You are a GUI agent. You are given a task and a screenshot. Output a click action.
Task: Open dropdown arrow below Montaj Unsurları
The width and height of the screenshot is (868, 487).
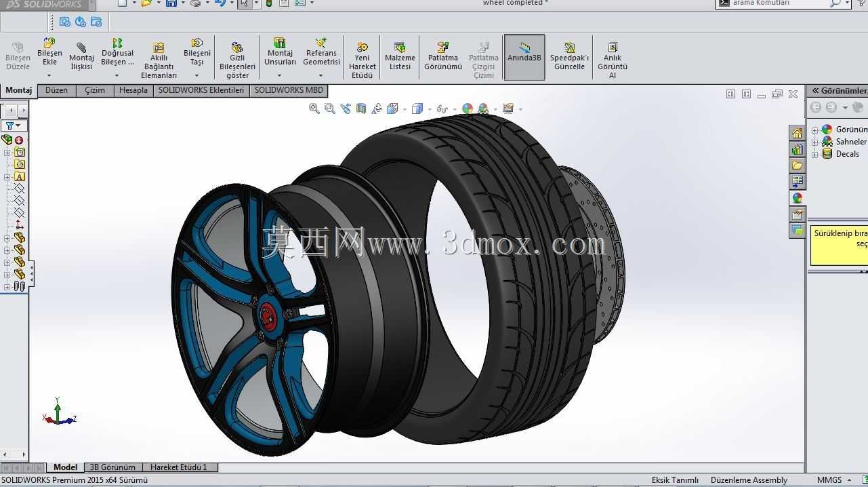(279, 75)
